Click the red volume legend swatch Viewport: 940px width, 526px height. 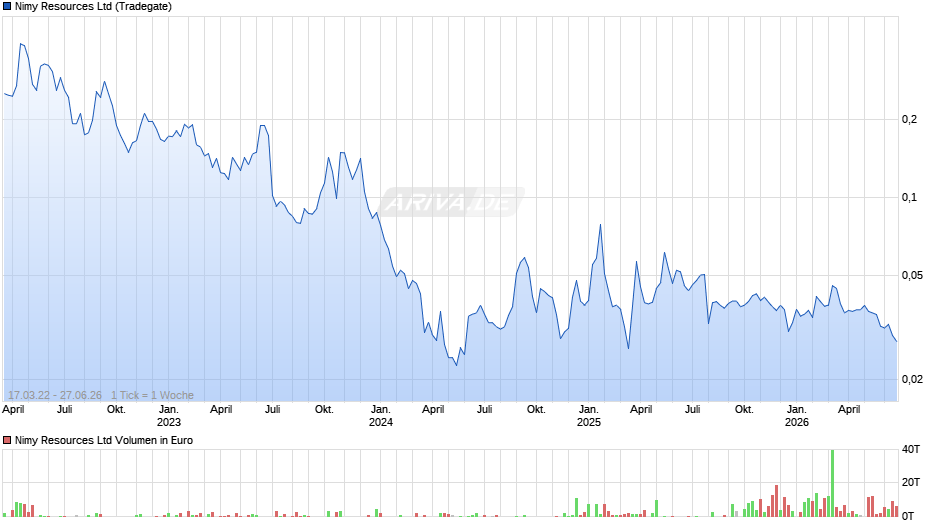coord(7,440)
